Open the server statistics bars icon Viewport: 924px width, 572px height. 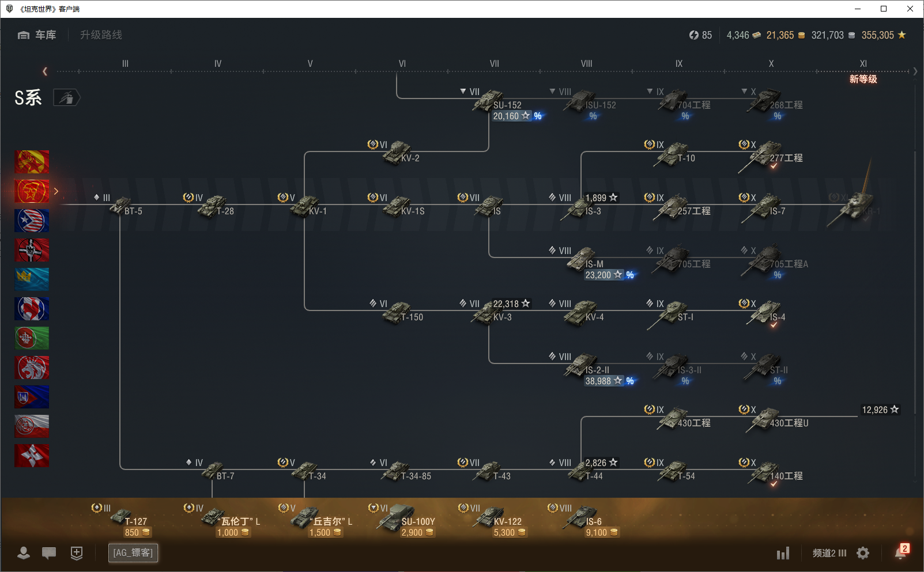point(783,554)
